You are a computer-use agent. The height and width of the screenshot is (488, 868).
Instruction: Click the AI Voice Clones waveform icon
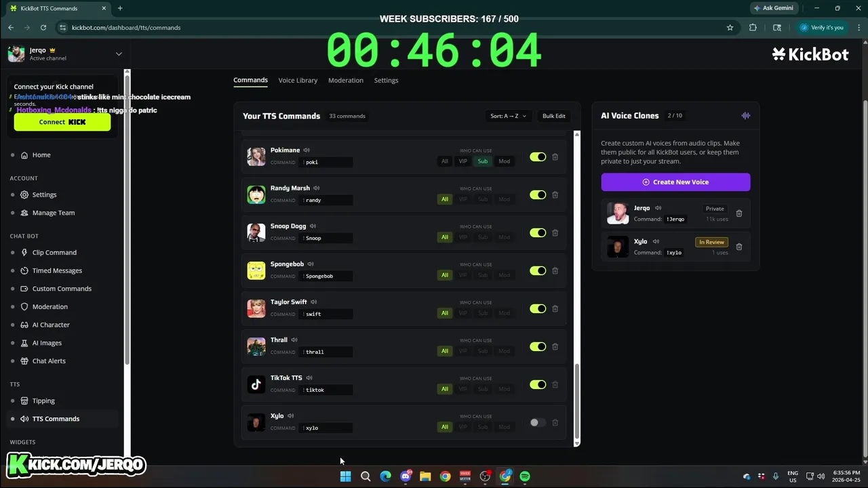[745, 116]
